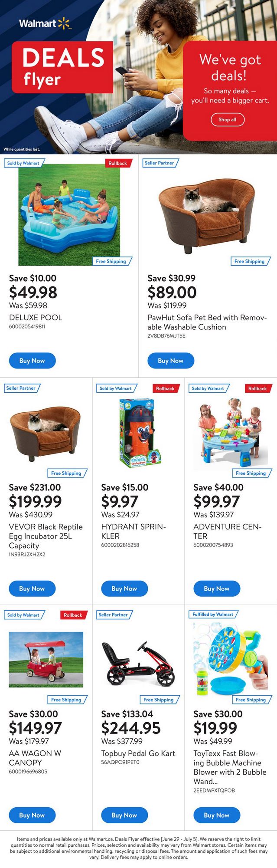Click Buy Now for Adventure Center
Image resolution: width=277 pixels, height=868 pixels.
click(x=217, y=589)
